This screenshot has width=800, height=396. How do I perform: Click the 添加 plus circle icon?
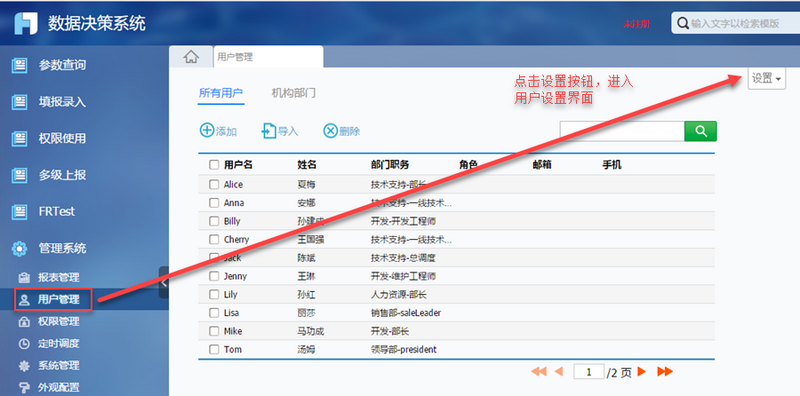pyautogui.click(x=207, y=131)
